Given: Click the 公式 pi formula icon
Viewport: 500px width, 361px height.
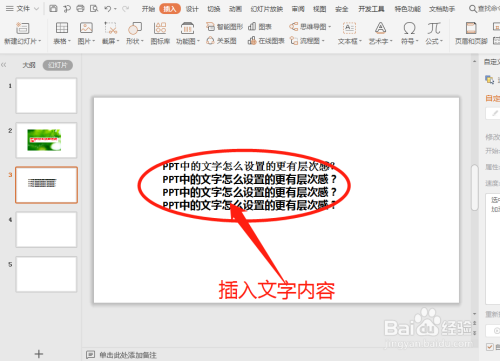Looking at the screenshot, I should tap(434, 28).
